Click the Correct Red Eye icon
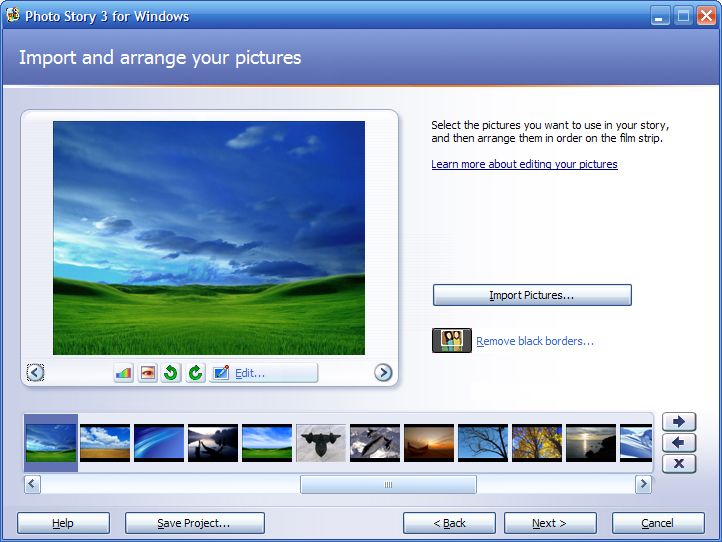 pos(148,373)
